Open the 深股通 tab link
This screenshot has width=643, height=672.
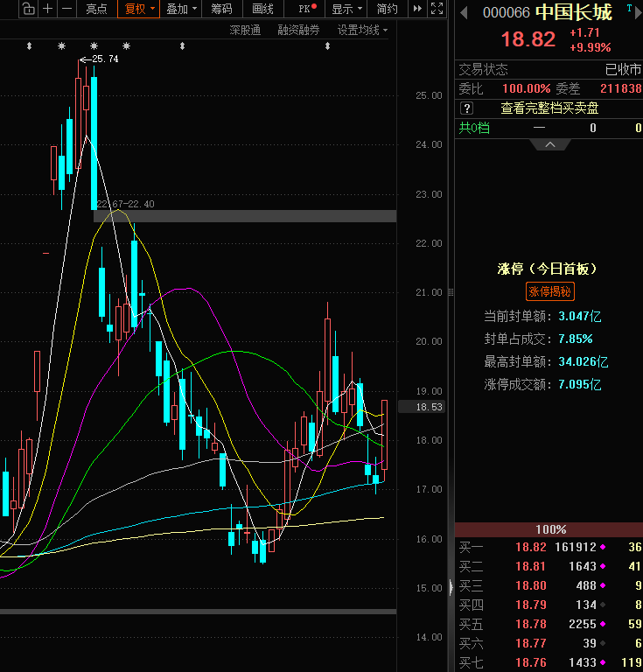tap(245, 30)
